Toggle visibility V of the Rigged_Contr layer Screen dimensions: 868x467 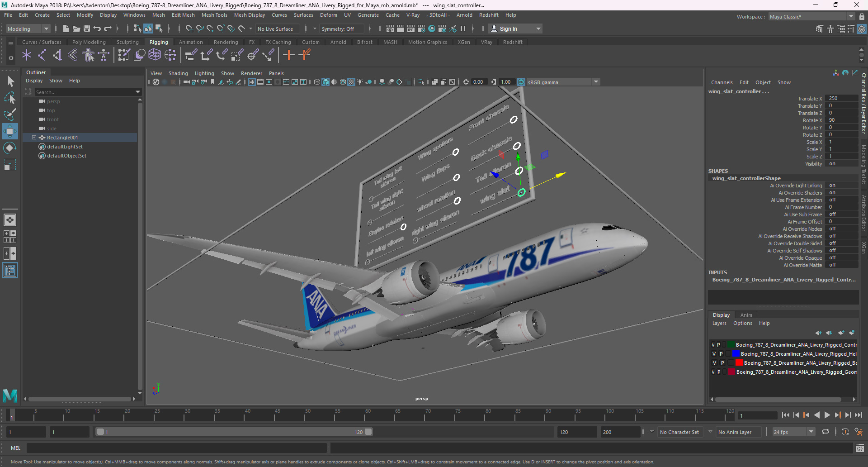point(713,345)
